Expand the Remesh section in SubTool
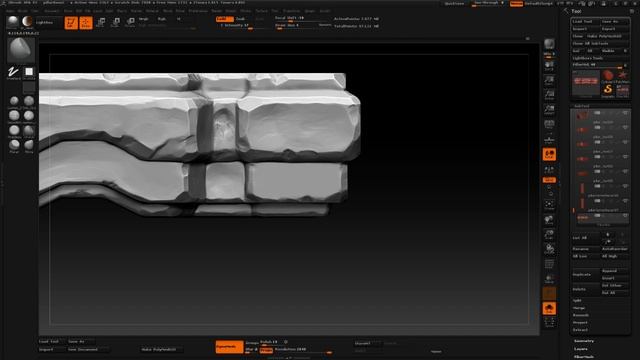 tap(580, 315)
